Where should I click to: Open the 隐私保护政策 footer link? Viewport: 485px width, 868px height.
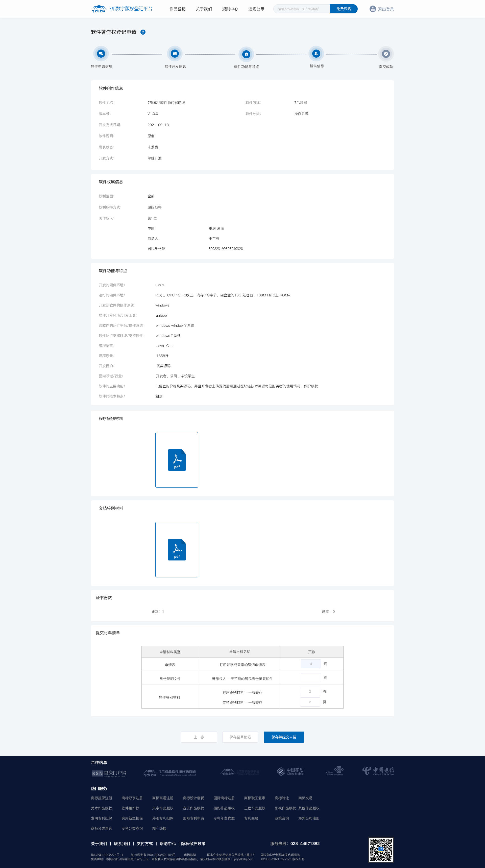(193, 843)
